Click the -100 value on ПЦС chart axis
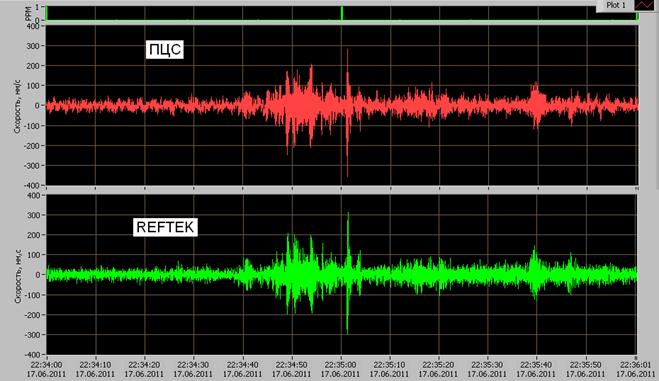The height and width of the screenshot is (381, 659). coord(32,126)
